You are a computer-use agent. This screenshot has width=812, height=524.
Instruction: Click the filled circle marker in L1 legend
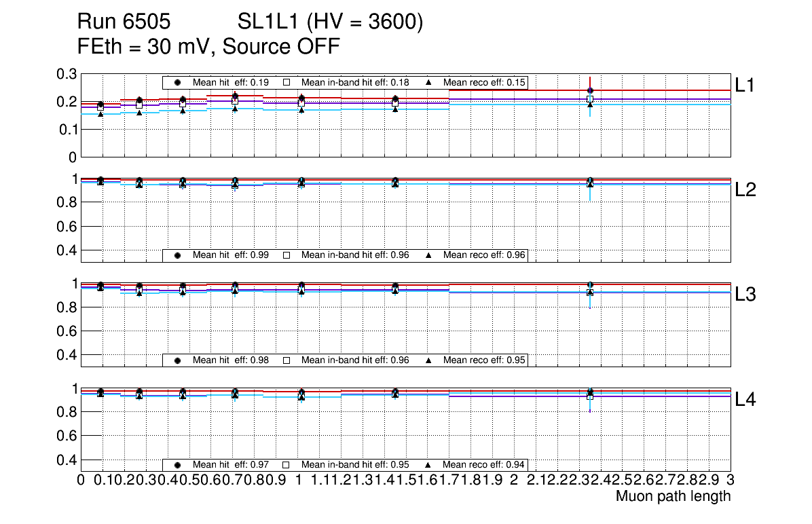(177, 82)
